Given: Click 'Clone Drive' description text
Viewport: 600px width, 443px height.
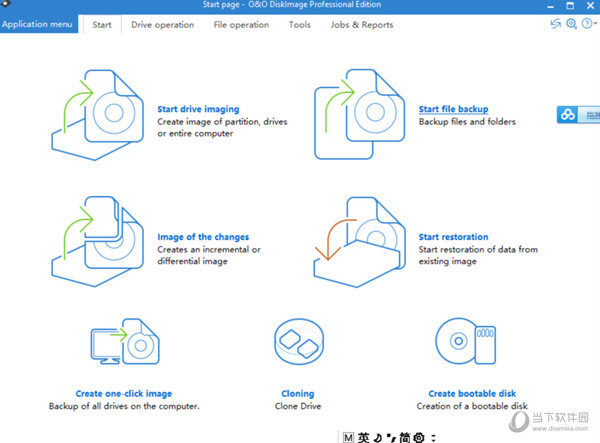Looking at the screenshot, I should 298,406.
